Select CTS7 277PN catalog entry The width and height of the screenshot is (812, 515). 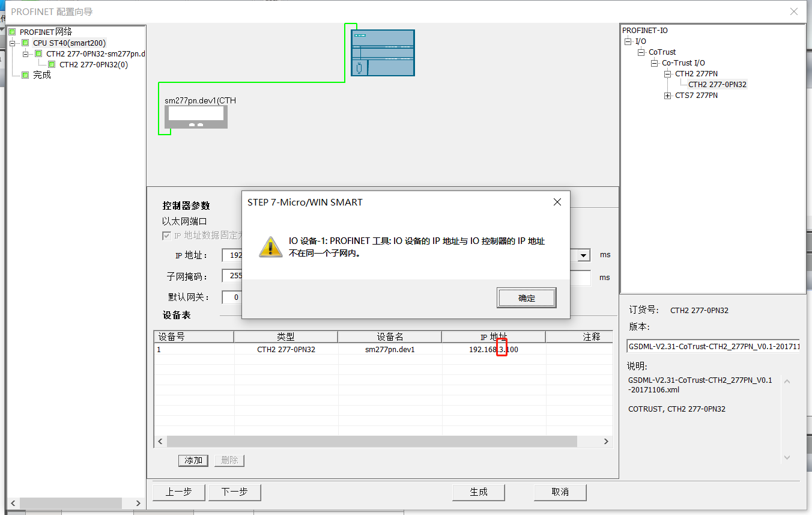pyautogui.click(x=696, y=96)
